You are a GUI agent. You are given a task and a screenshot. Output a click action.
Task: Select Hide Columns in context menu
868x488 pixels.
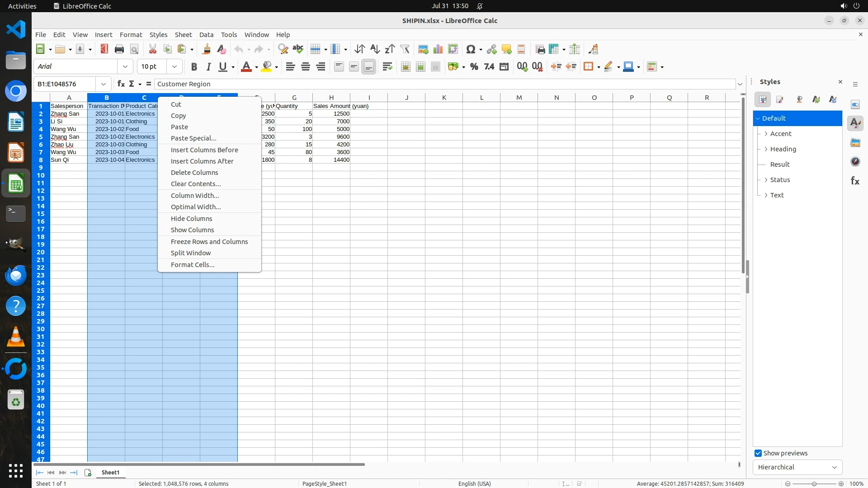(x=191, y=219)
